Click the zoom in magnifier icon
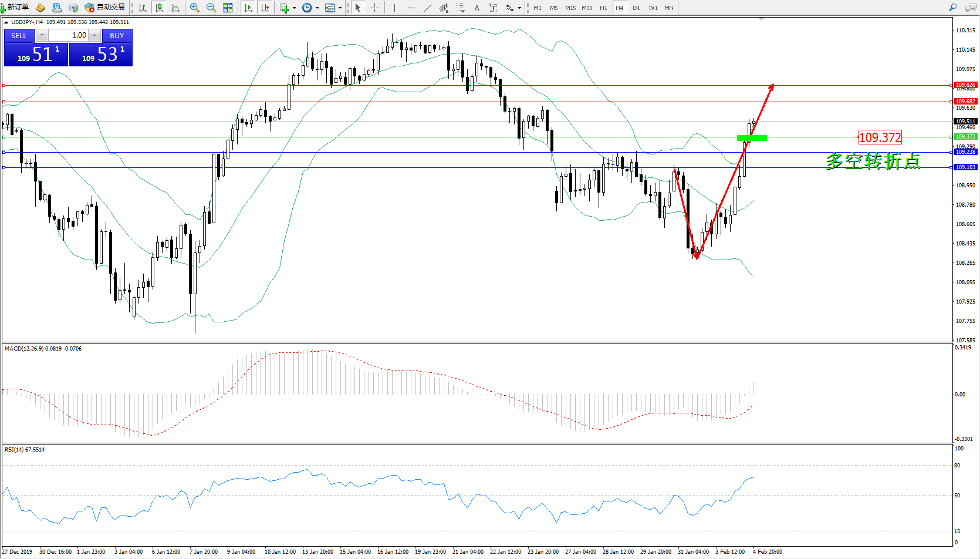This screenshot has height=559, width=980. click(x=195, y=8)
